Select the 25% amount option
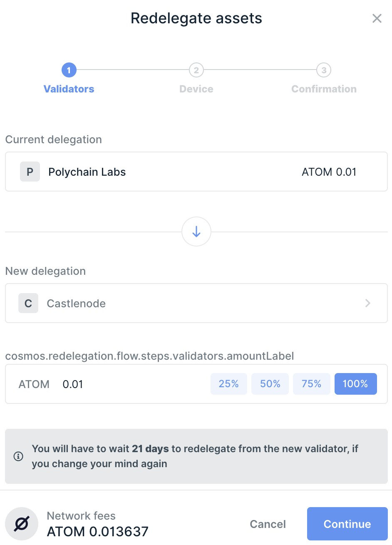Screen dimensions: 392x545 point(228,384)
